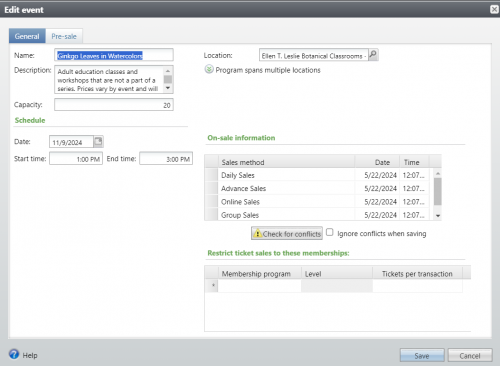This screenshot has height=366, width=500.
Task: Select the Daily Sales row
Action: 317,175
